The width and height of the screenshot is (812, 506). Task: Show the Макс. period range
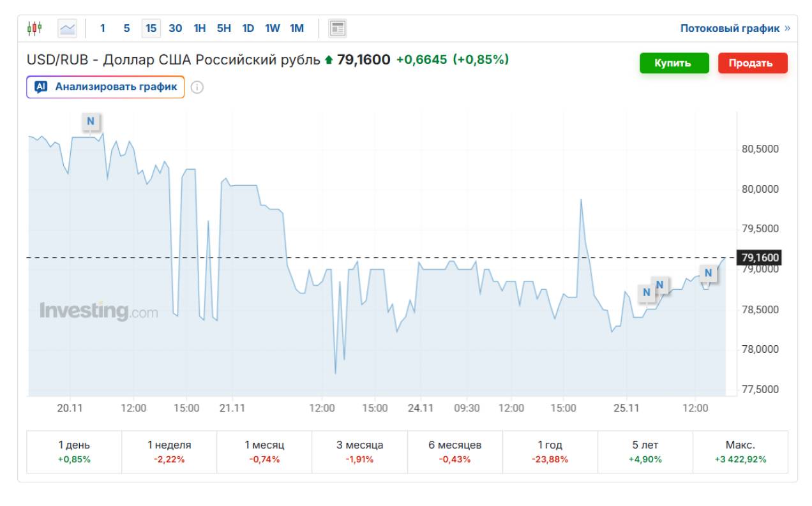[740, 452]
